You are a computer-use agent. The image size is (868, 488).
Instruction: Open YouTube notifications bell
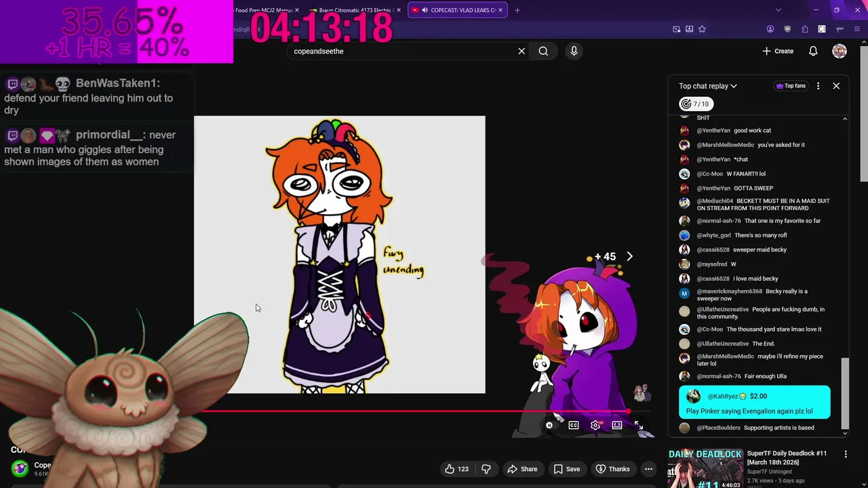click(813, 51)
